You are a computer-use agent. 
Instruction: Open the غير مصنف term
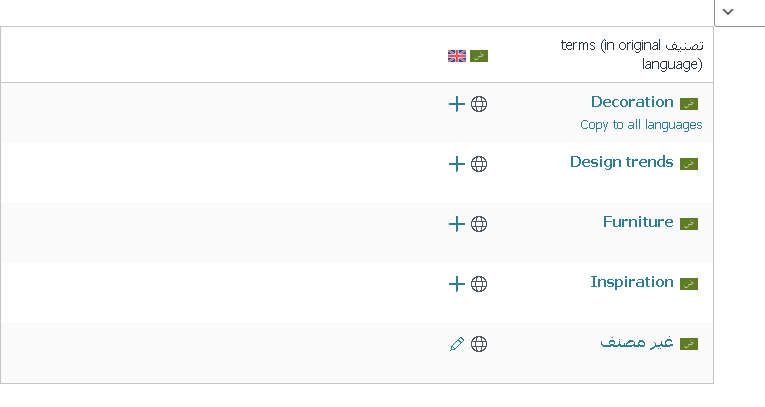pyautogui.click(x=636, y=342)
